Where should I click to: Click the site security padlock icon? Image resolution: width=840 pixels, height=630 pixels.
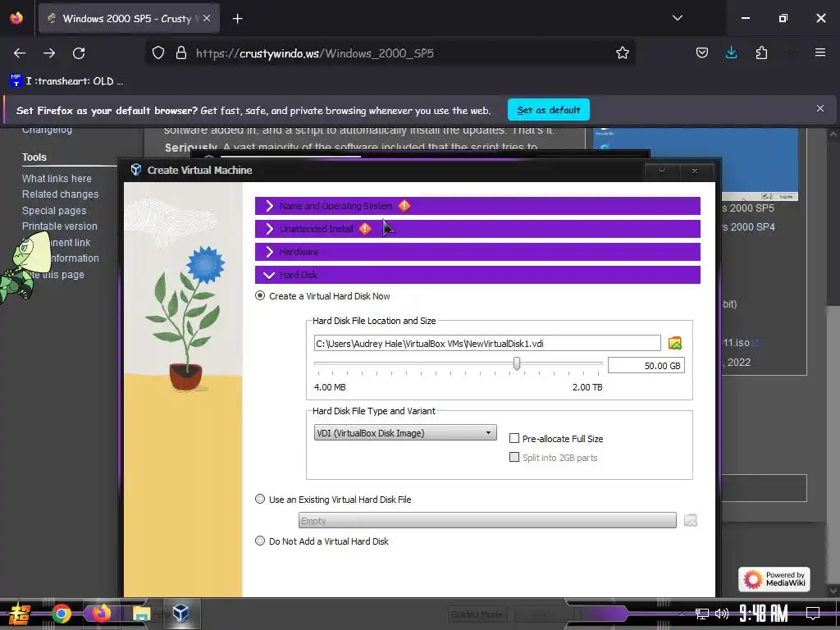click(x=181, y=53)
